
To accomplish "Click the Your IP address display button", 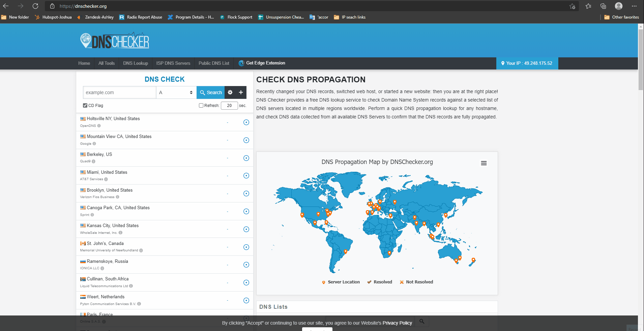I will [x=527, y=63].
